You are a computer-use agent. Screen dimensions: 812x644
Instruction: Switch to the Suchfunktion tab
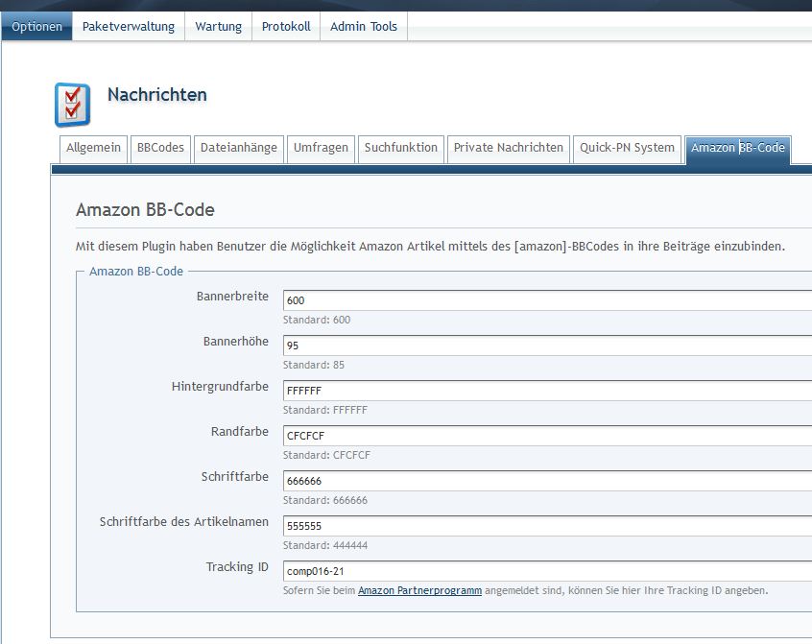click(x=401, y=149)
